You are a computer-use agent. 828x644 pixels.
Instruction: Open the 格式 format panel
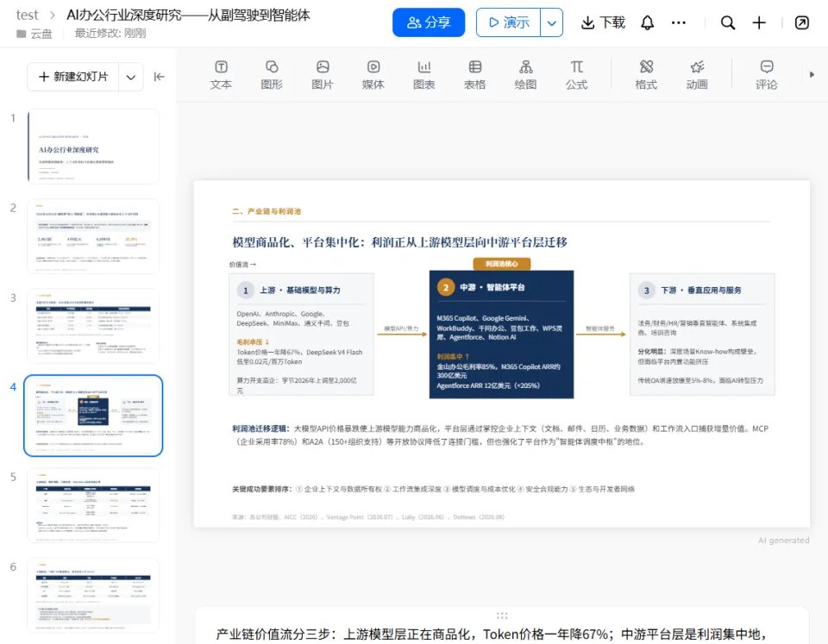coord(646,75)
